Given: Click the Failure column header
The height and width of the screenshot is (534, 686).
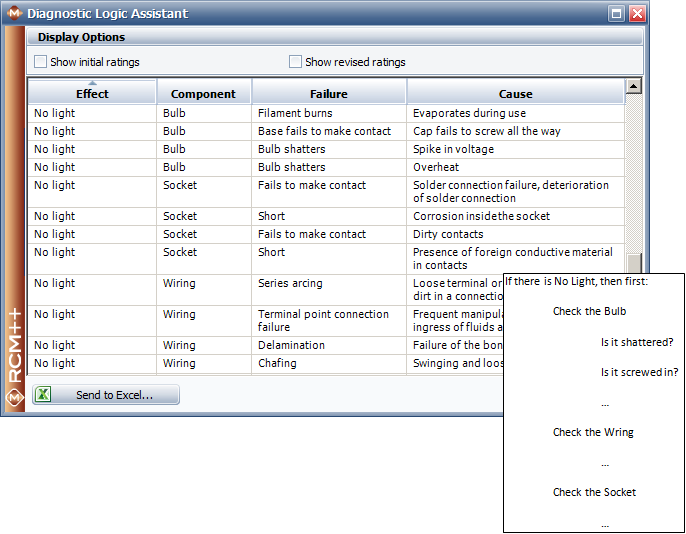Looking at the screenshot, I should [328, 93].
